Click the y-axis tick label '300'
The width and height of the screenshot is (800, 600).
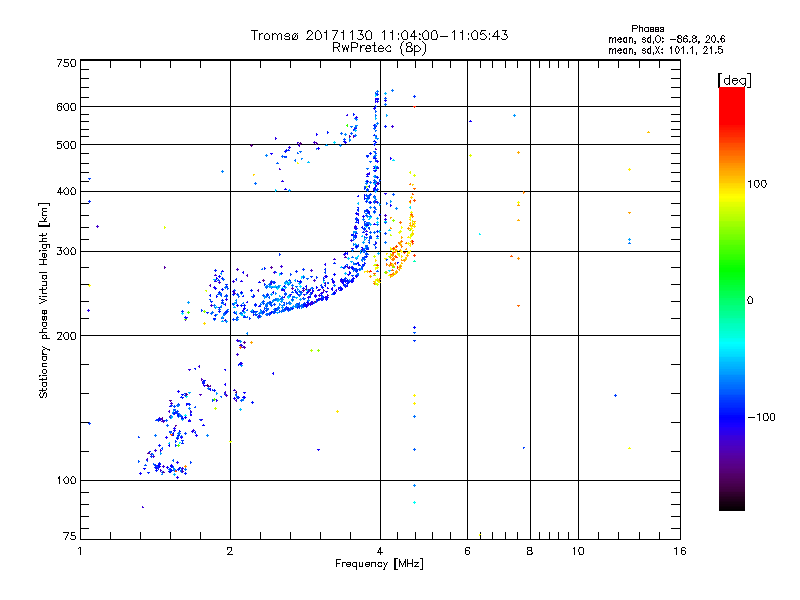[66, 252]
